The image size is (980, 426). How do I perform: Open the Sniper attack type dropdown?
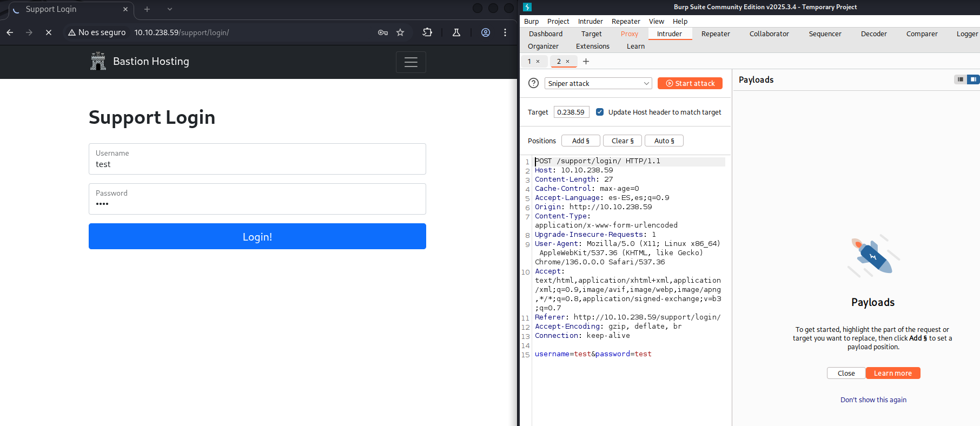(x=598, y=83)
